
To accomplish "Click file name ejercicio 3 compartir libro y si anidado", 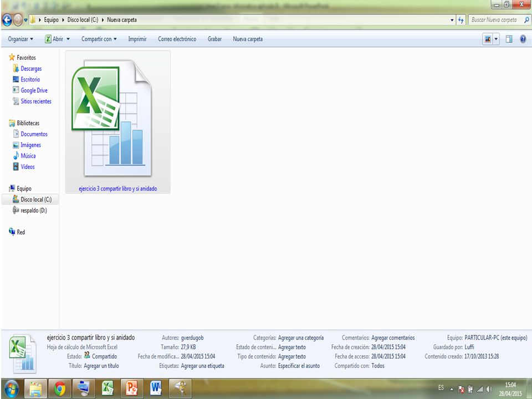I will (117, 188).
